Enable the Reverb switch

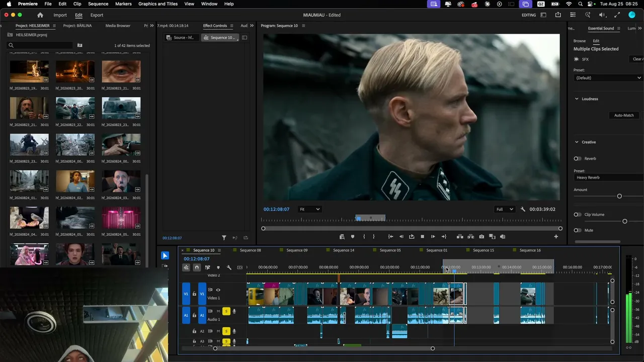[578, 158]
